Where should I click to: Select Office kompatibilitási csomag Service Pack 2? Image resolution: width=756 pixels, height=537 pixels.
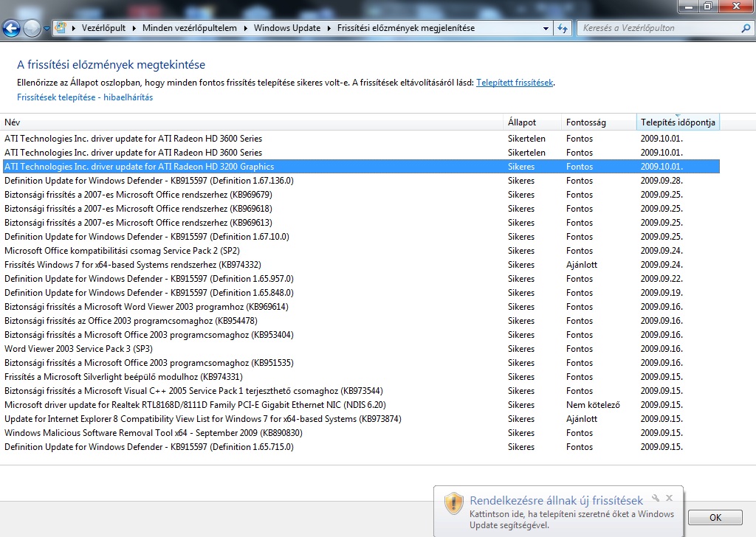(361, 251)
